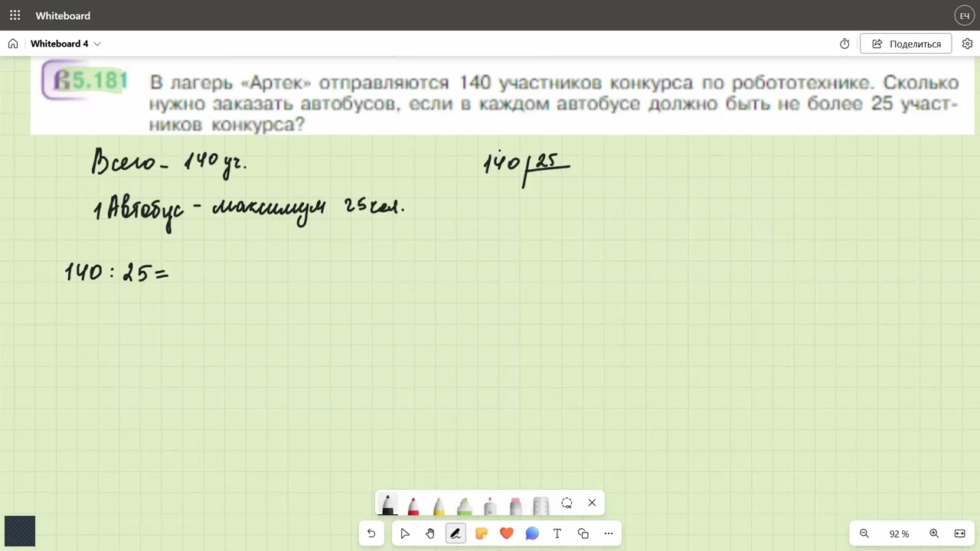
Task: Expand the Whiteboard 4 name dropdown
Action: point(97,44)
